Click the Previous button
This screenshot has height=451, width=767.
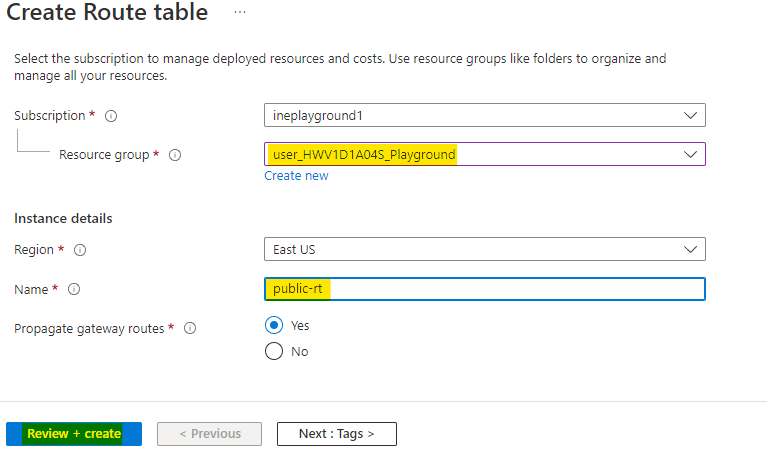coord(209,434)
